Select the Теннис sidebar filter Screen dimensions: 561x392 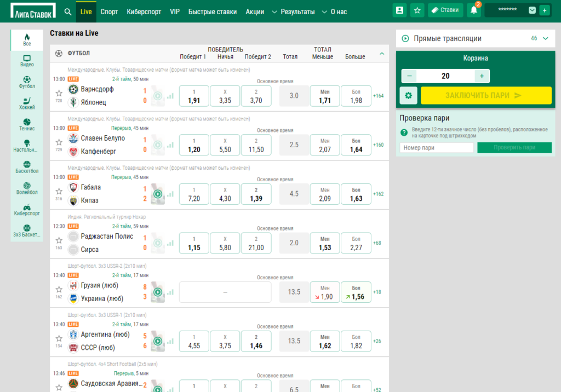[x=27, y=125]
